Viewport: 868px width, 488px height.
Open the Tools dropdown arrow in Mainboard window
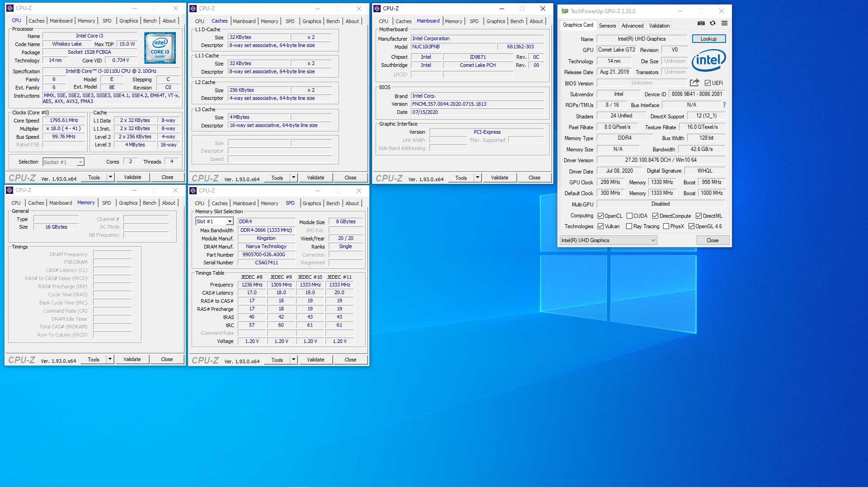click(x=477, y=178)
